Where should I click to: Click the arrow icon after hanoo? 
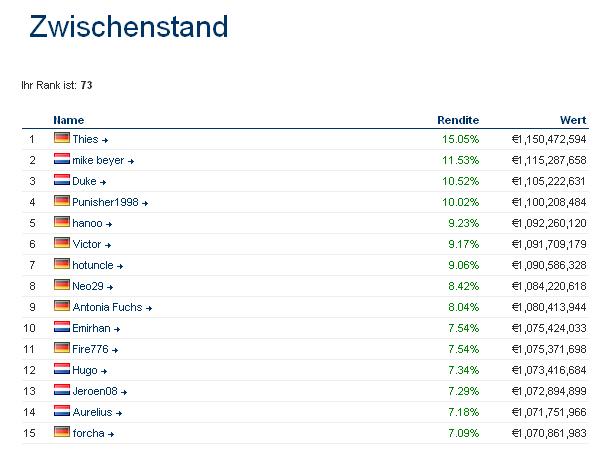pyautogui.click(x=109, y=224)
